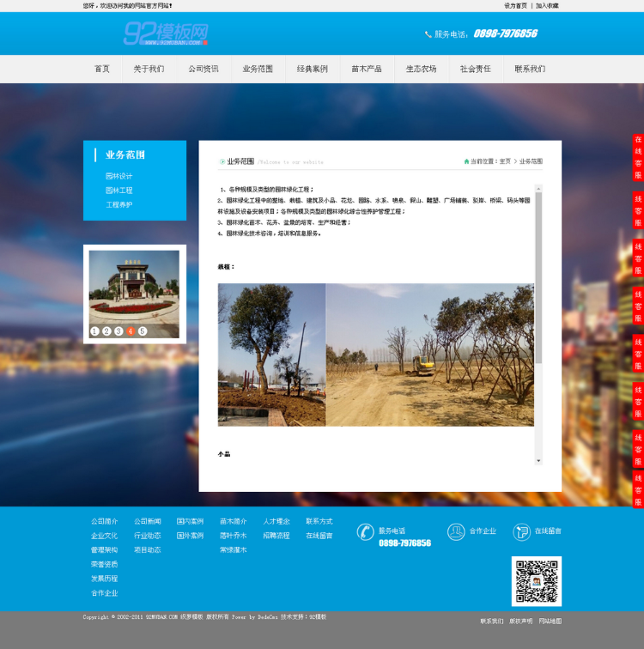Open the 公司资讯 navigation item

[x=204, y=70]
